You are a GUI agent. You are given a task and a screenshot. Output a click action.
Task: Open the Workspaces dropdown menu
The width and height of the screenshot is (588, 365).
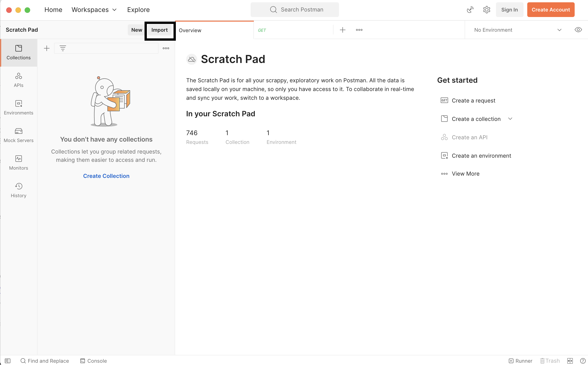pyautogui.click(x=94, y=10)
